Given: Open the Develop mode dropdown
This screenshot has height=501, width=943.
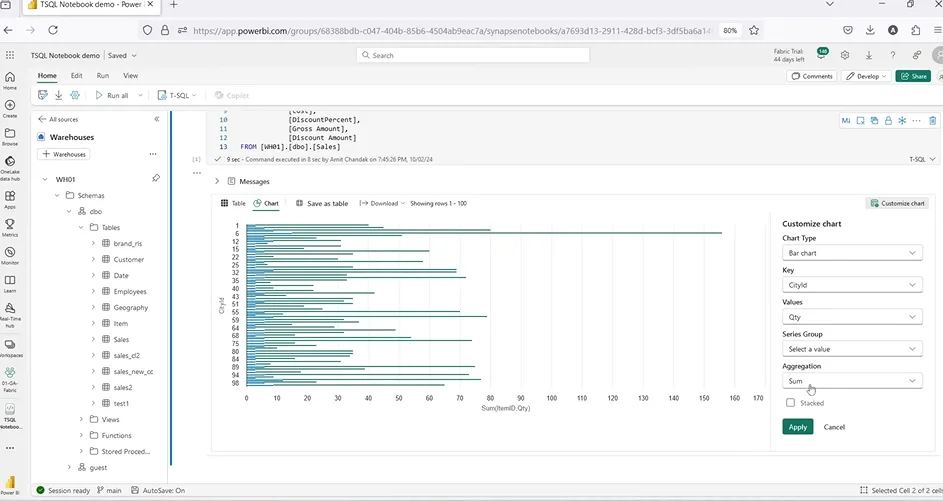Looking at the screenshot, I should click(866, 76).
